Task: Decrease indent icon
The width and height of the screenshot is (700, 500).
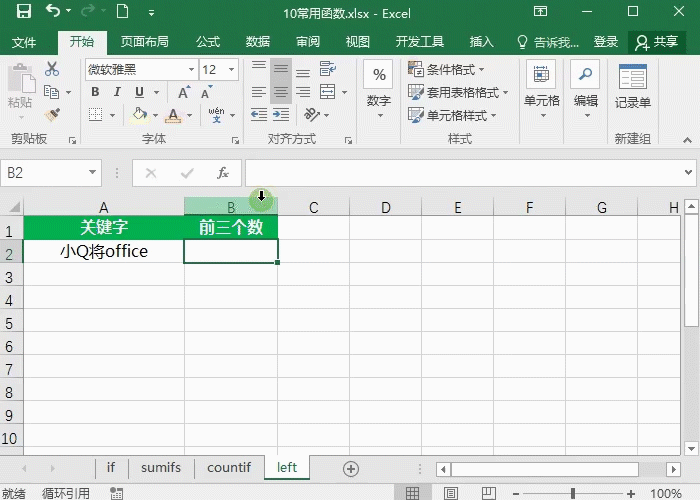Action: (x=259, y=115)
